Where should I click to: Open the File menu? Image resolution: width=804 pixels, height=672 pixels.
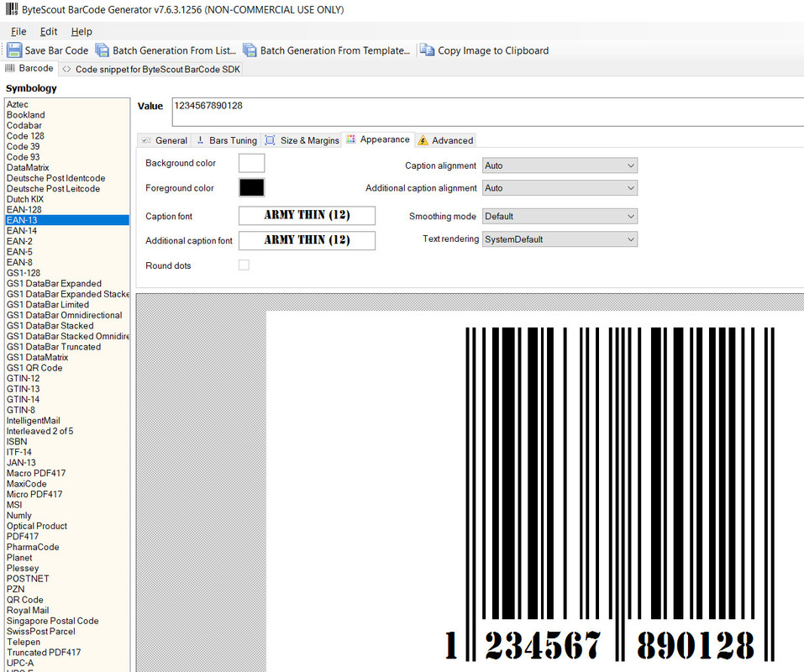(x=18, y=31)
